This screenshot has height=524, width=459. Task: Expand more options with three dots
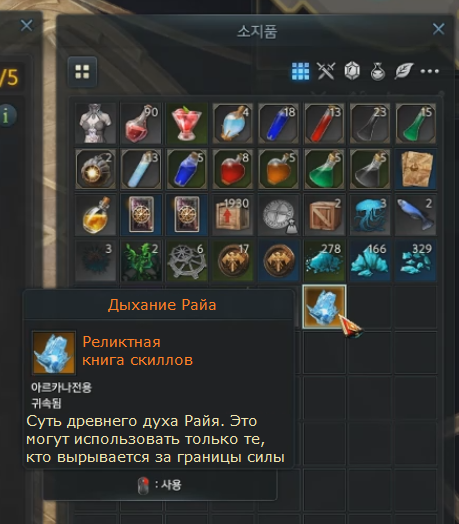point(430,71)
